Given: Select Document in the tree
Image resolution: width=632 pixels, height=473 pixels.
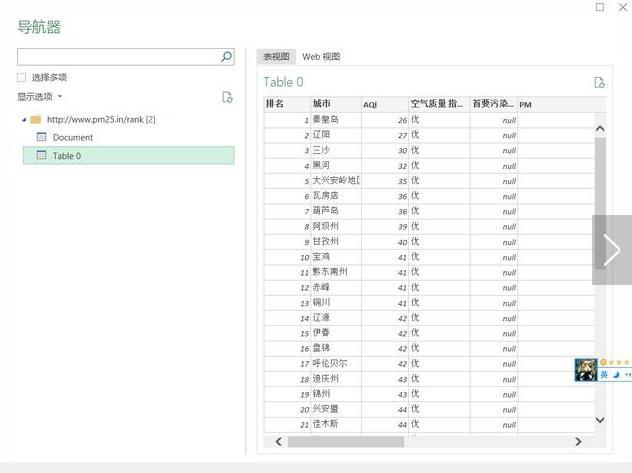Looking at the screenshot, I should 73,137.
